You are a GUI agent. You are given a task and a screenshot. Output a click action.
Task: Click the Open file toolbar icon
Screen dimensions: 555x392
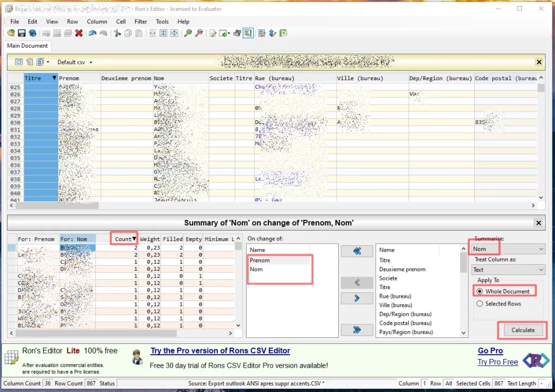coord(11,33)
